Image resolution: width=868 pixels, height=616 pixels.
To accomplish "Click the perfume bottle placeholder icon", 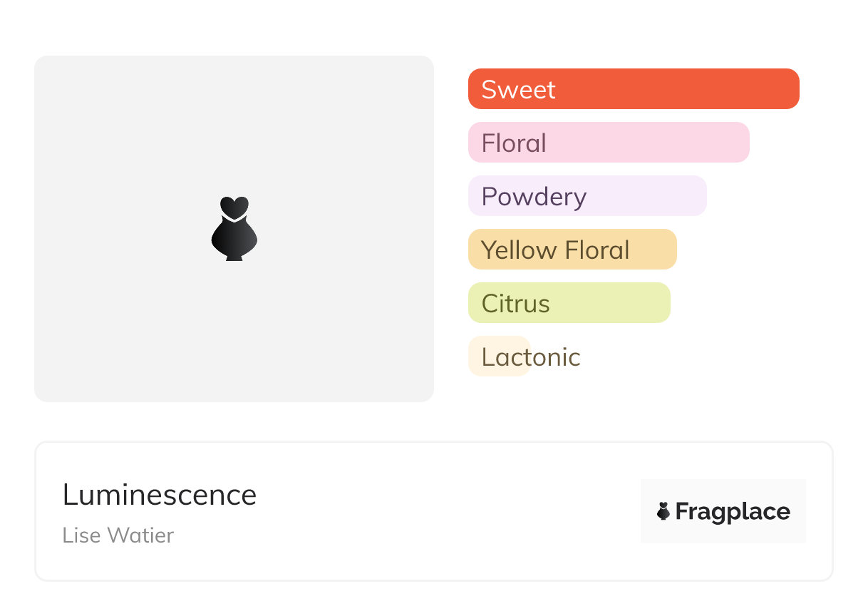I will [234, 228].
